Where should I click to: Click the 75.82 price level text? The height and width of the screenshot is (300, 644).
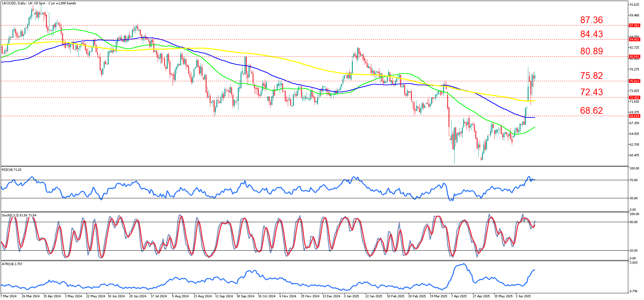[x=591, y=76]
